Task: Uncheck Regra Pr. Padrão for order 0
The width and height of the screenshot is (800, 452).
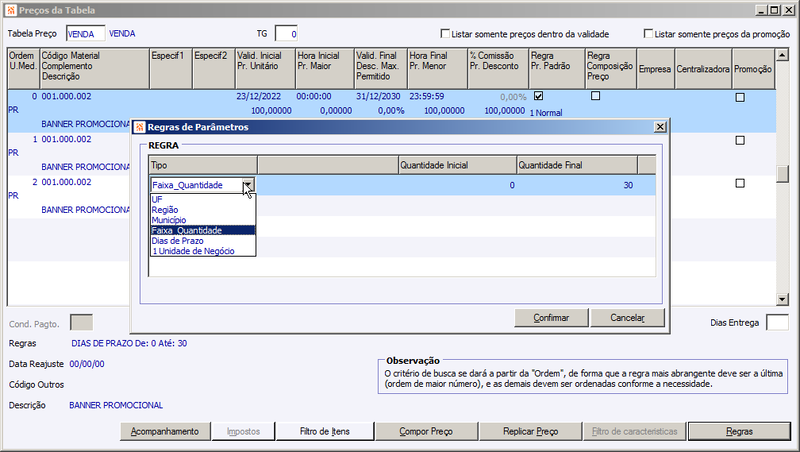Action: coord(538,96)
